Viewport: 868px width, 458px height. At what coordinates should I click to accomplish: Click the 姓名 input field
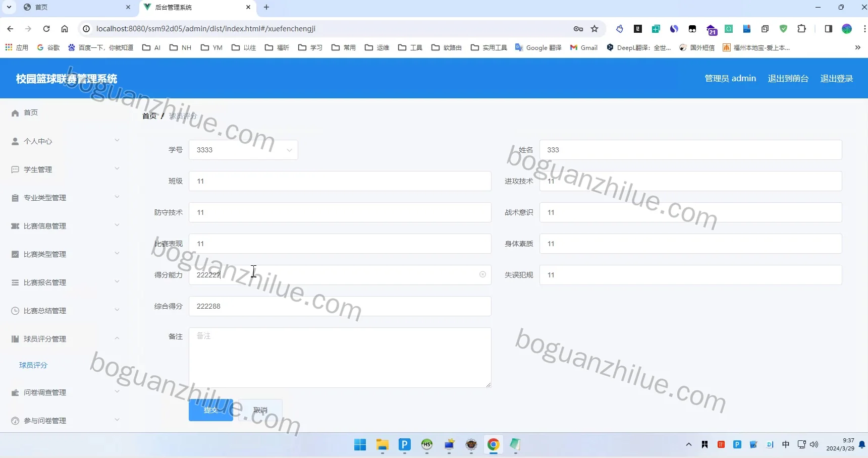click(x=690, y=150)
